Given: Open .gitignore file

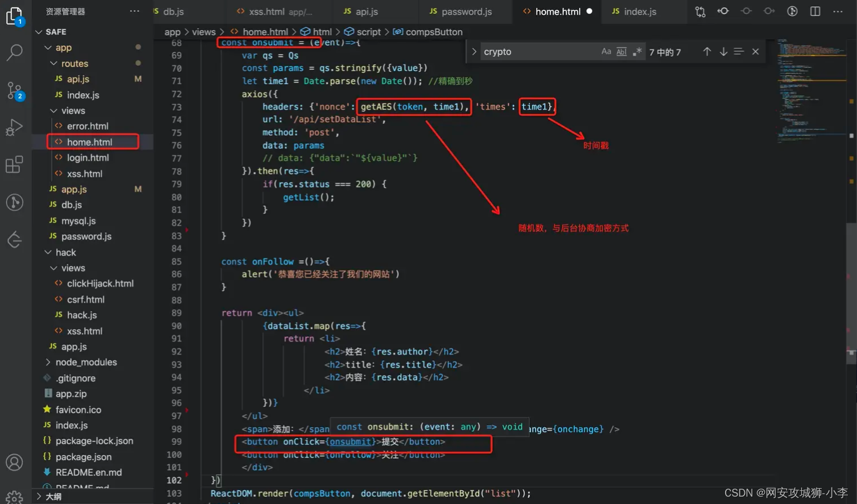Looking at the screenshot, I should pyautogui.click(x=76, y=378).
